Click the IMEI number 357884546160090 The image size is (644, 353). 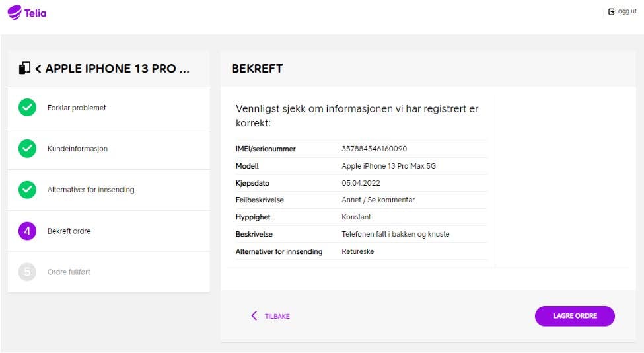coord(374,149)
